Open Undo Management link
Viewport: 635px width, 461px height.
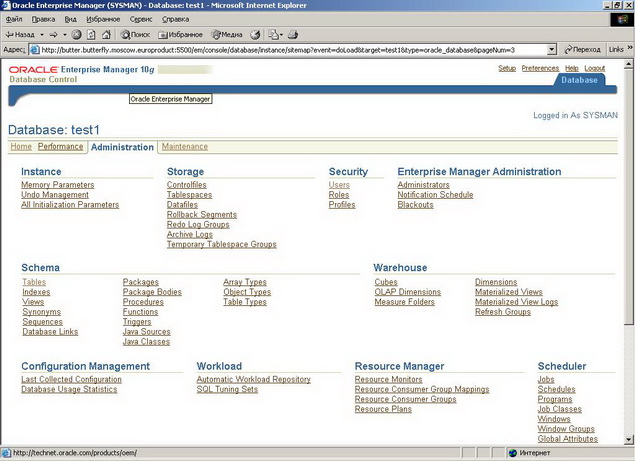pyautogui.click(x=55, y=195)
